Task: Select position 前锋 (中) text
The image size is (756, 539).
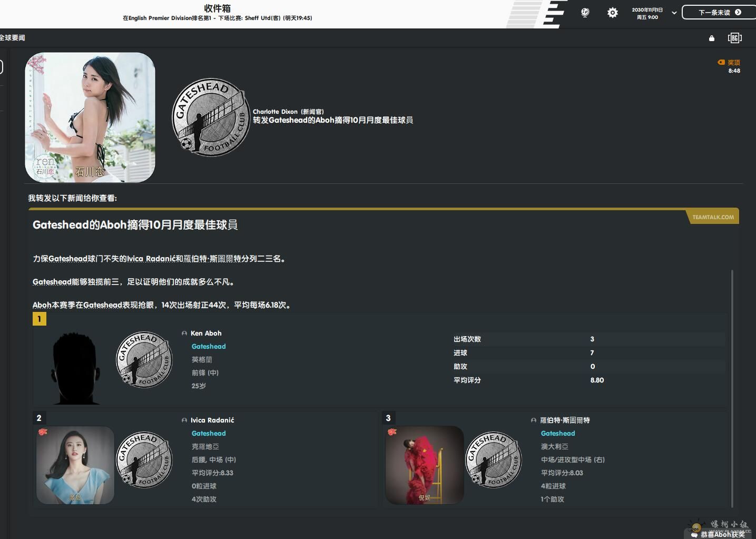Action: pyautogui.click(x=205, y=373)
